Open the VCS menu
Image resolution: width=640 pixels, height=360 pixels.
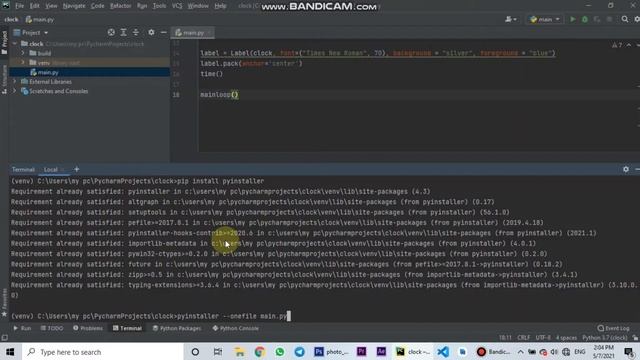[177, 6]
